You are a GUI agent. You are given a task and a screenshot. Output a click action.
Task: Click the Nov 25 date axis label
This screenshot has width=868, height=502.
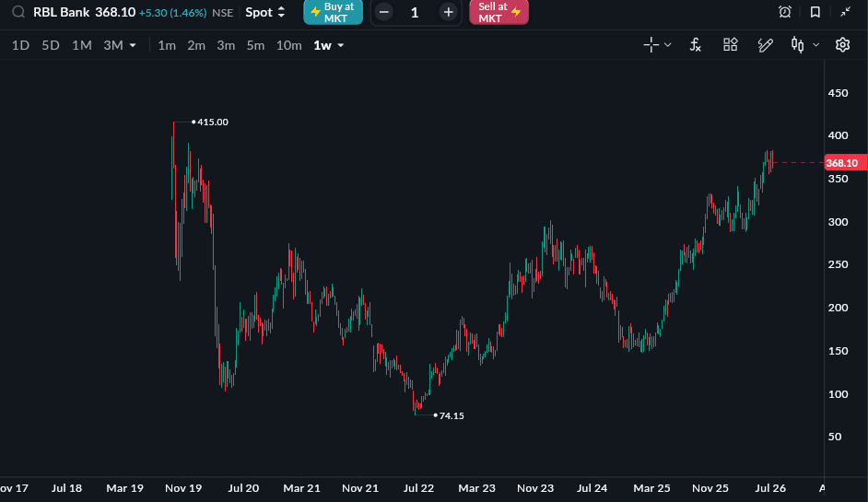(710, 488)
